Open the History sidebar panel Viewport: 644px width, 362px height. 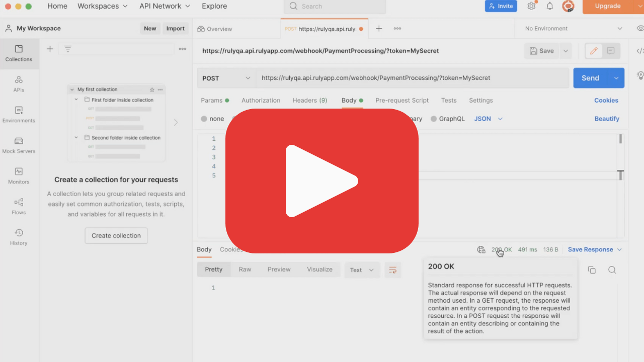tap(19, 237)
